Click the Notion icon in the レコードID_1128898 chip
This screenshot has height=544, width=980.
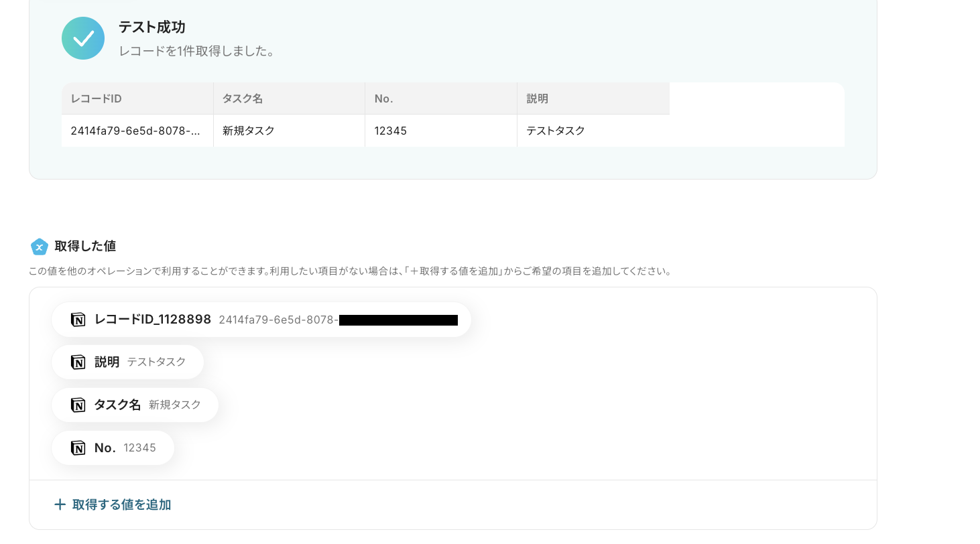78,320
